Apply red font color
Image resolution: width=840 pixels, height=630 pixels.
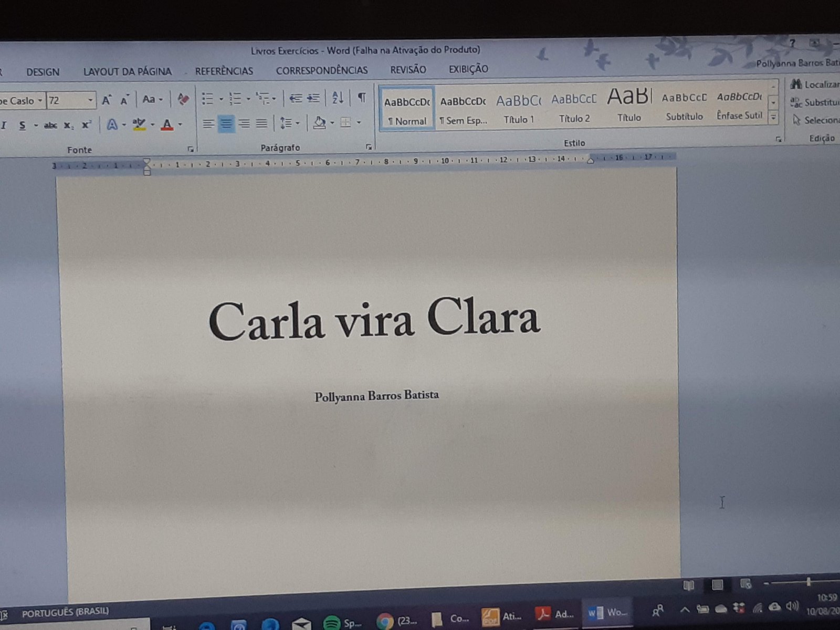click(x=167, y=124)
